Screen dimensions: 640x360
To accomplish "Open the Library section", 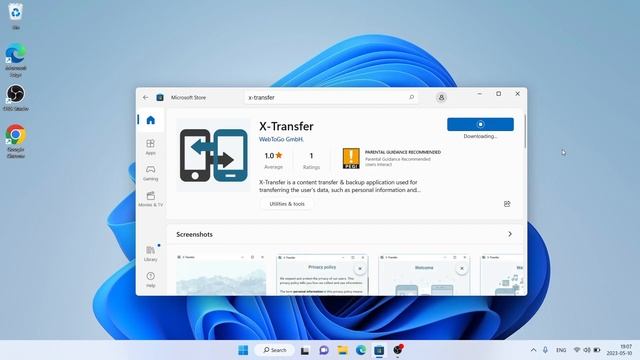I will [151, 253].
